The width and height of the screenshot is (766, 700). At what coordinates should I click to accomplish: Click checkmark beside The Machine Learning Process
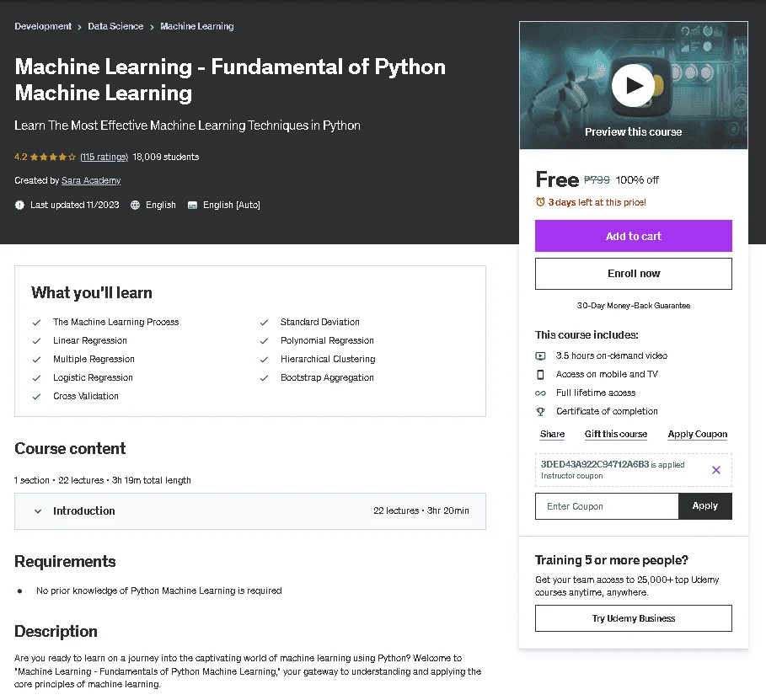pos(36,323)
